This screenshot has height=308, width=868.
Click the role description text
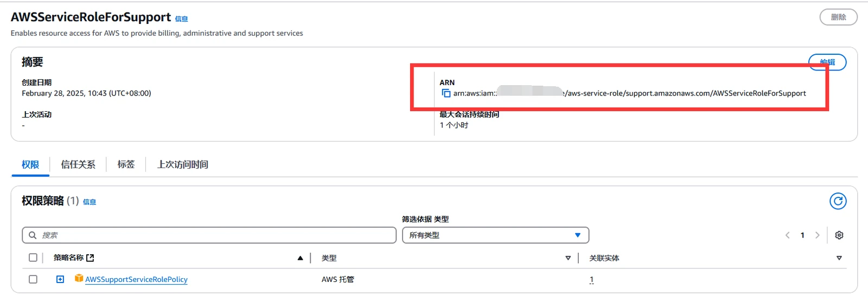[157, 33]
